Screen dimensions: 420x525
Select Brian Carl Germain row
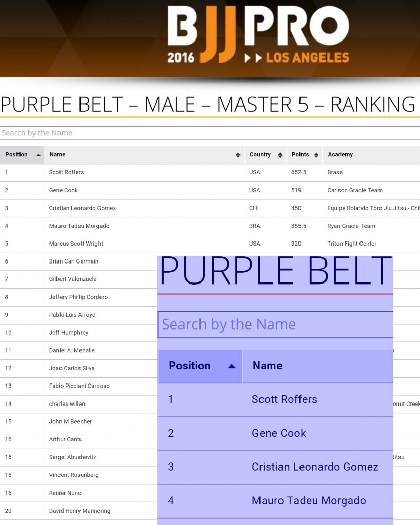point(78,261)
